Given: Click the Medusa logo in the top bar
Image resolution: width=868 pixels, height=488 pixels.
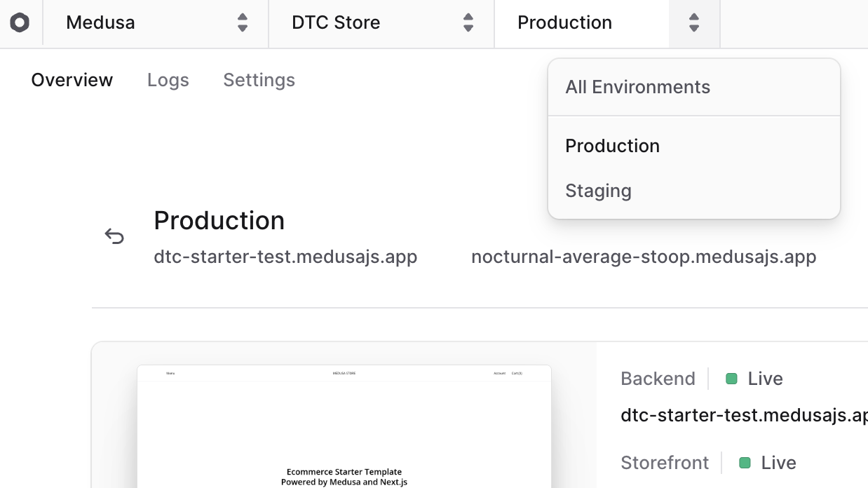Looking at the screenshot, I should (21, 22).
